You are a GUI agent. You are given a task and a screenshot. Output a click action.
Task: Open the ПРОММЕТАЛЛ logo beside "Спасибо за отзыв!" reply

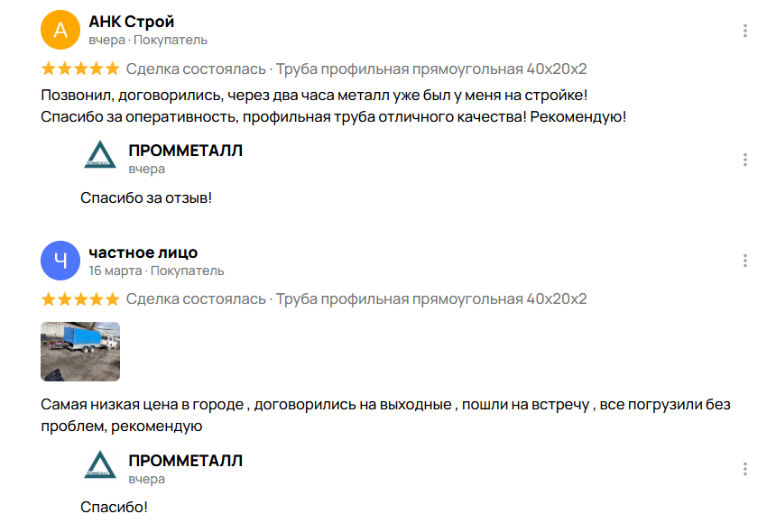(100, 159)
